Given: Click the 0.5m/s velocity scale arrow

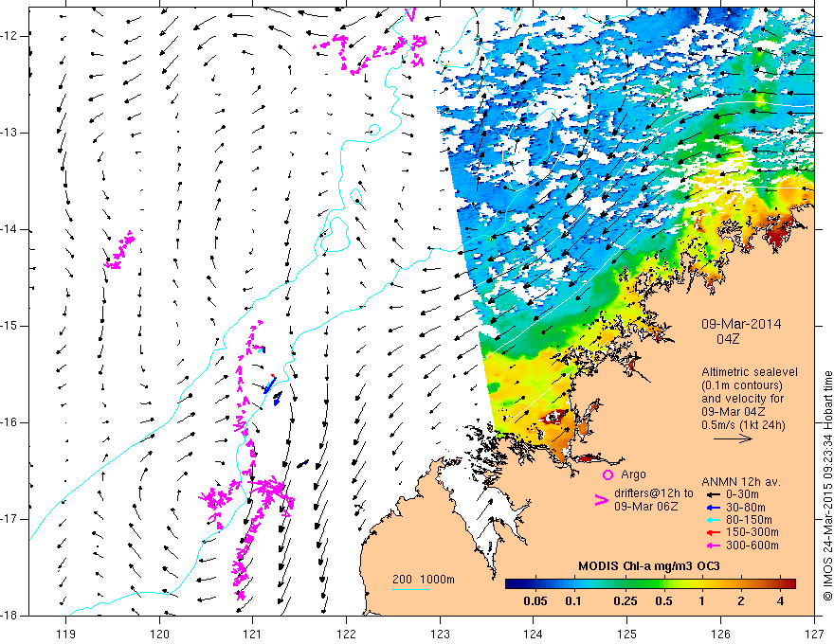Looking at the screenshot, I should (733, 438).
